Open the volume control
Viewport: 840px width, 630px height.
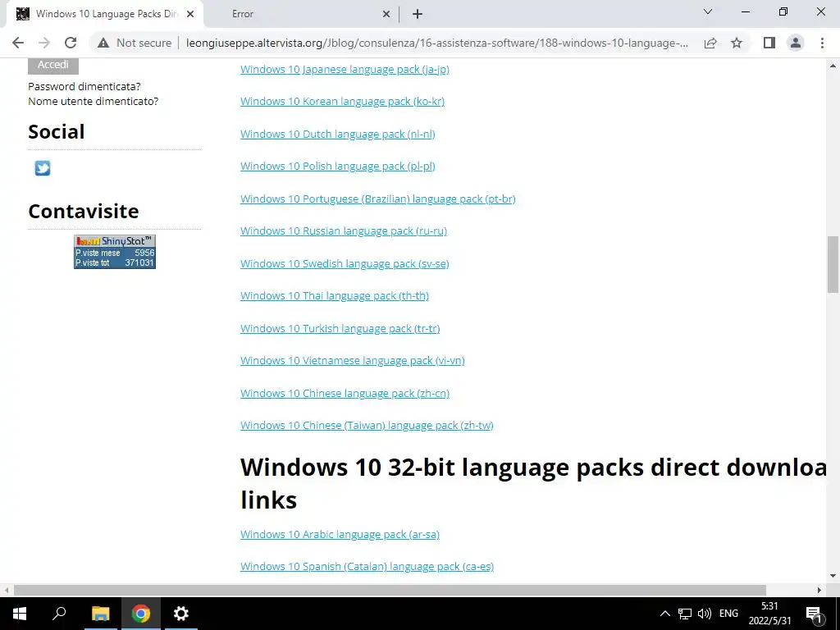coord(705,614)
